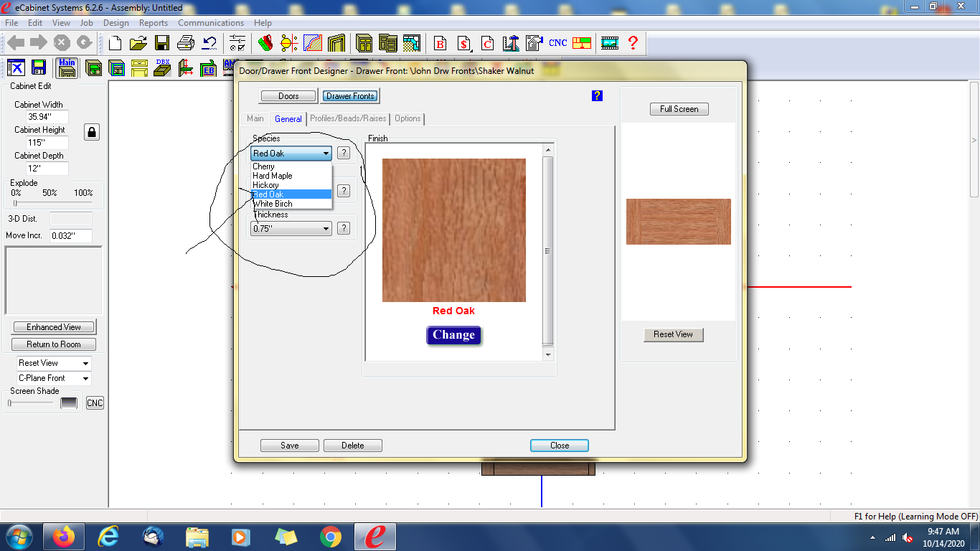Switch to the Doors toggle button
The height and width of the screenshot is (551, 980).
pos(288,96)
